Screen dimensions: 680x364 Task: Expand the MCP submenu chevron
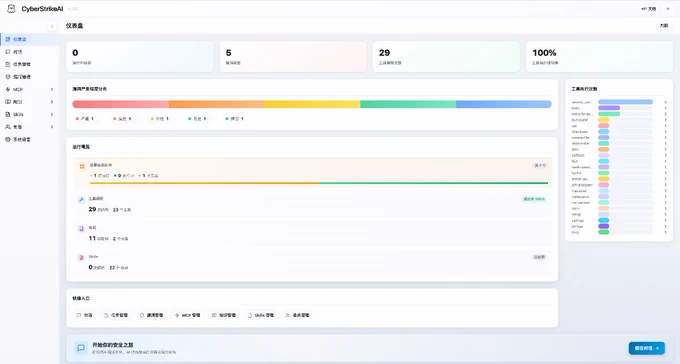[x=52, y=89]
